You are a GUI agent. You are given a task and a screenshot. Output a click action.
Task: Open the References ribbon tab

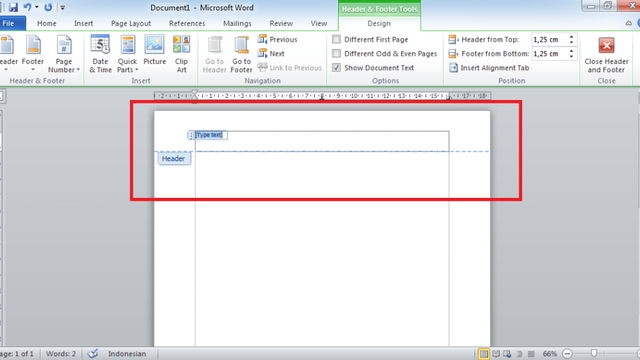tap(187, 24)
